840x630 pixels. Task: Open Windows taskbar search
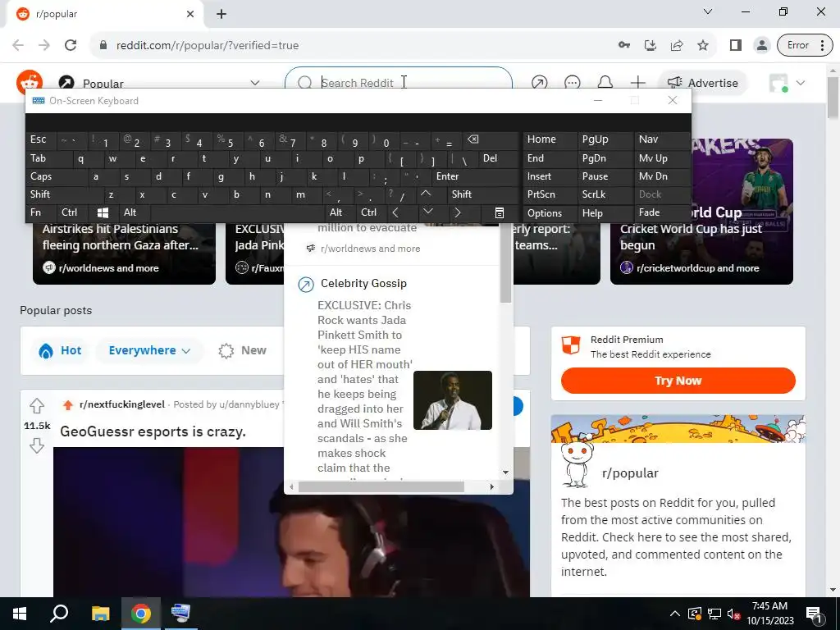click(x=59, y=614)
